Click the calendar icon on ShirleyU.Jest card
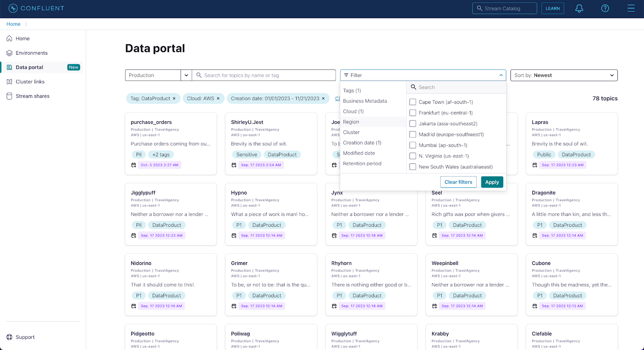The image size is (644, 350). point(234,165)
